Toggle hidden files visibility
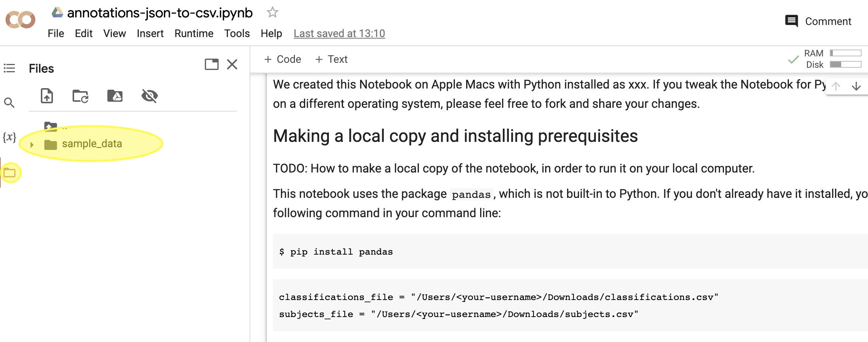The height and width of the screenshot is (342, 868). coord(150,96)
